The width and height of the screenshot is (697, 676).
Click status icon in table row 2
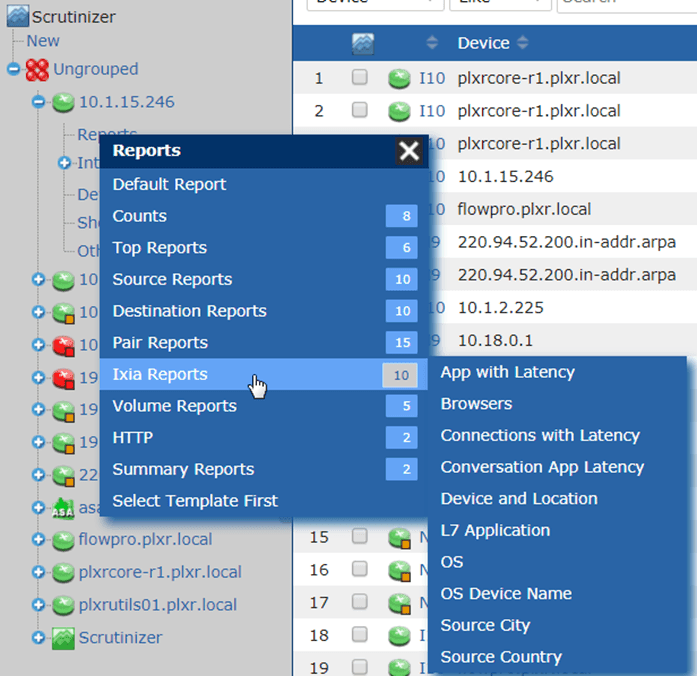point(399,111)
